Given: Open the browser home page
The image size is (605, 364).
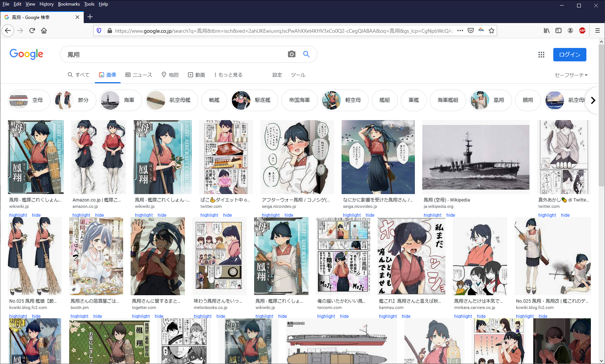Looking at the screenshot, I should tap(44, 30).
